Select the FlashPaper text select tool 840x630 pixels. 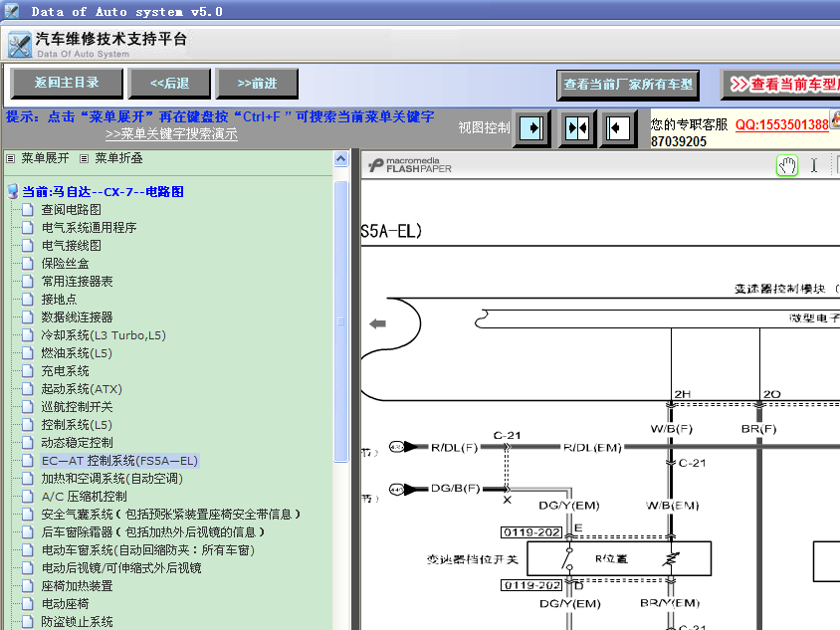coord(814,165)
